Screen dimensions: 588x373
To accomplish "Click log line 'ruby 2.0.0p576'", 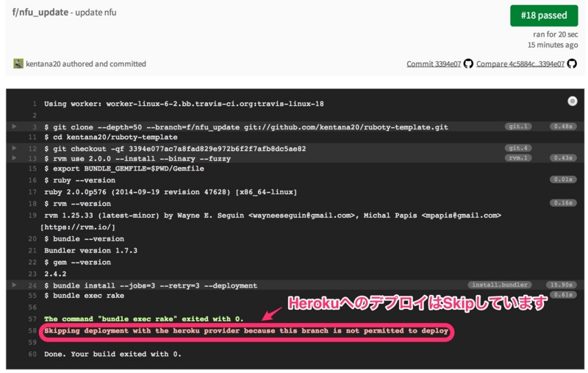I will (x=171, y=192).
